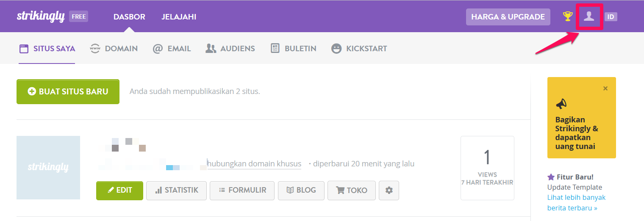Click the Fitur Baru! star heading
The height and width of the screenshot is (221, 644).
(x=570, y=177)
